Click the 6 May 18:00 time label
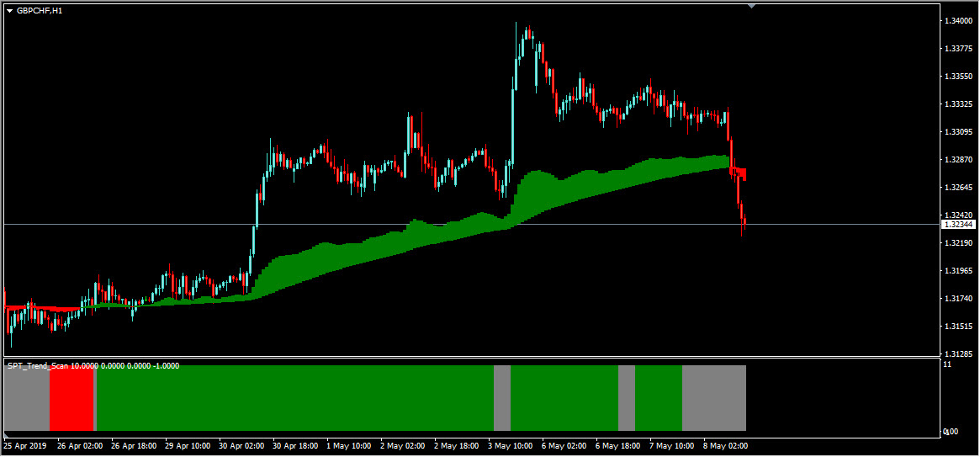Image resolution: width=980 pixels, height=457 pixels. [x=617, y=446]
